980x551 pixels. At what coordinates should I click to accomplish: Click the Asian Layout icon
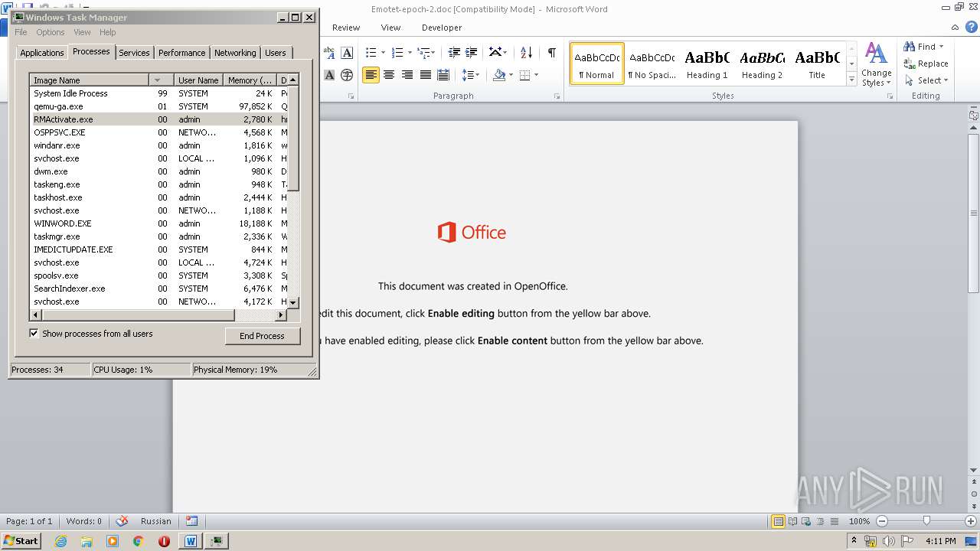495,52
